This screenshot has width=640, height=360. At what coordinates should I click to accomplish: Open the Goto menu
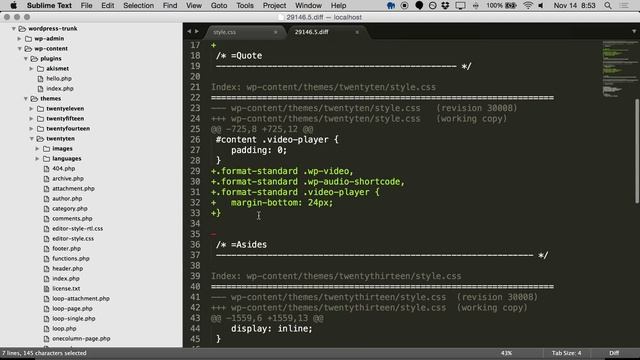(219, 6)
